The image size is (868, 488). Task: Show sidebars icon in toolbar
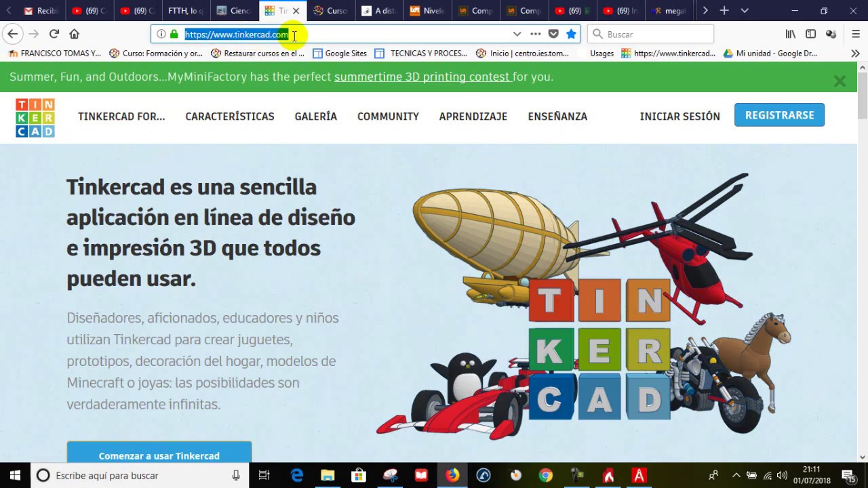point(810,34)
